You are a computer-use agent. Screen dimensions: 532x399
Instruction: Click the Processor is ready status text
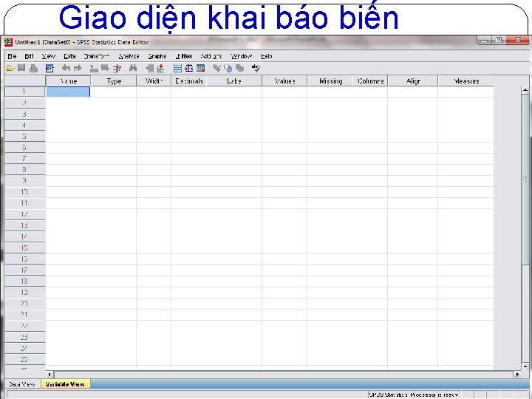414,395
